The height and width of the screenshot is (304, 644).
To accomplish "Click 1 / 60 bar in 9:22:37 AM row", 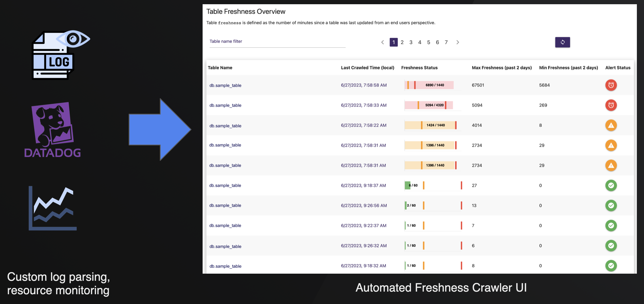I will click(x=433, y=226).
